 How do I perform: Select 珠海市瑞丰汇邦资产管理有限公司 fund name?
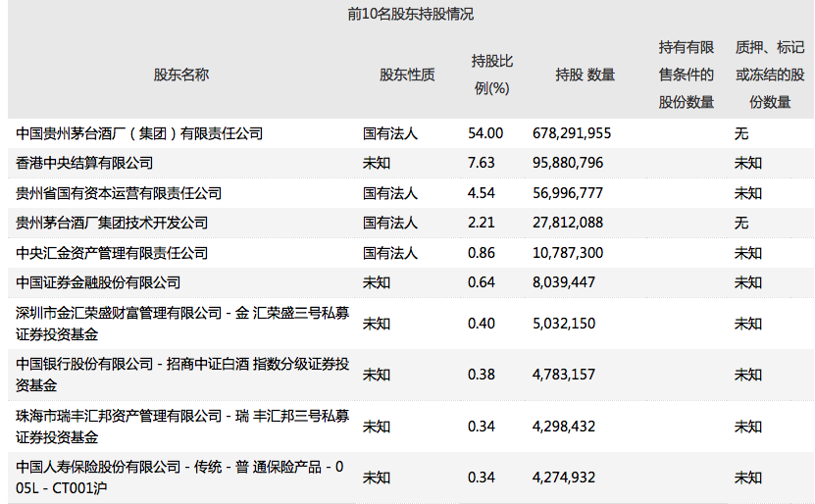[182, 427]
